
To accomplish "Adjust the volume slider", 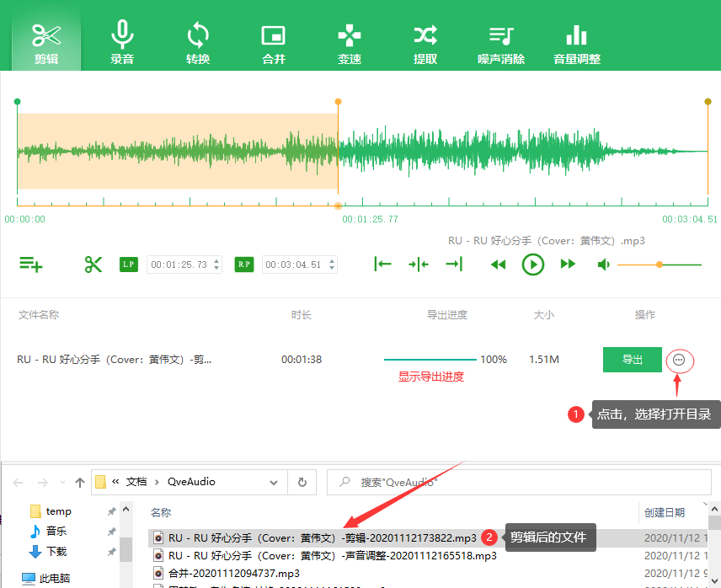I will pyautogui.click(x=660, y=265).
